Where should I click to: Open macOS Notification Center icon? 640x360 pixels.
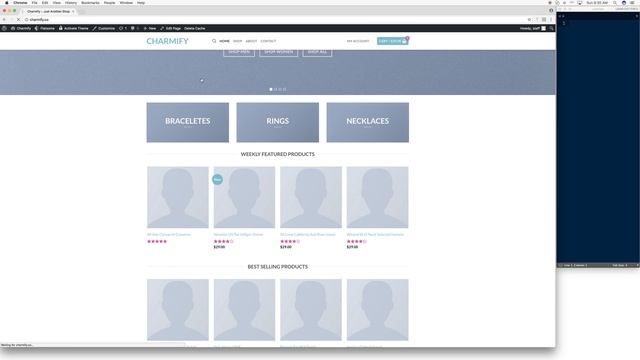632,2
